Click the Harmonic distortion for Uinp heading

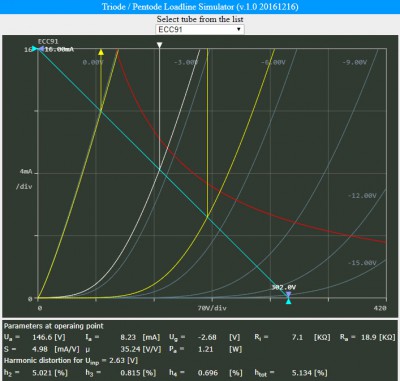(71, 361)
